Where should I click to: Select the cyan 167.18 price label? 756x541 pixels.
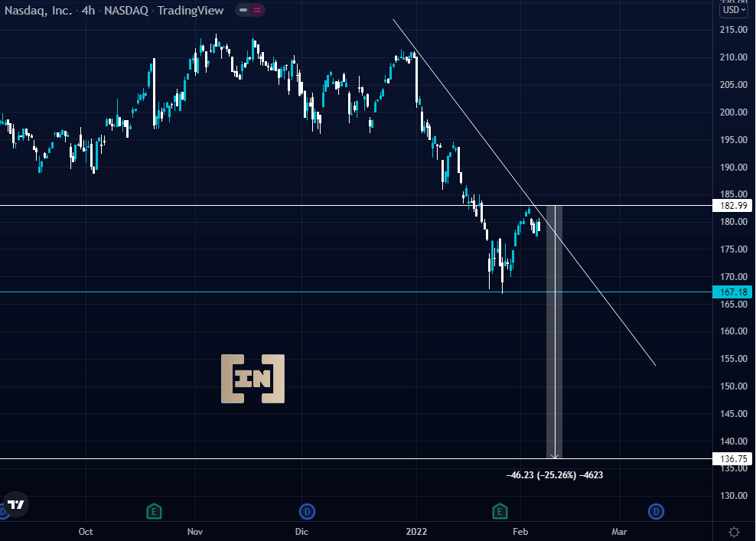click(732, 292)
